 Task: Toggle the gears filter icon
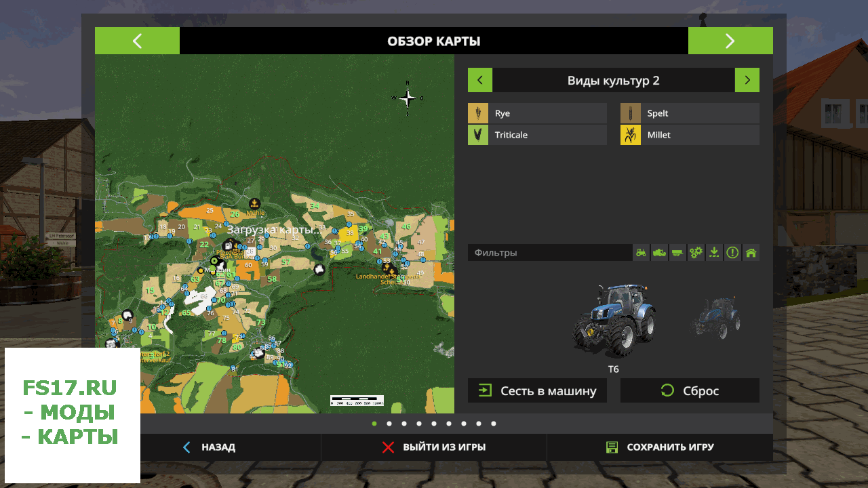point(696,253)
